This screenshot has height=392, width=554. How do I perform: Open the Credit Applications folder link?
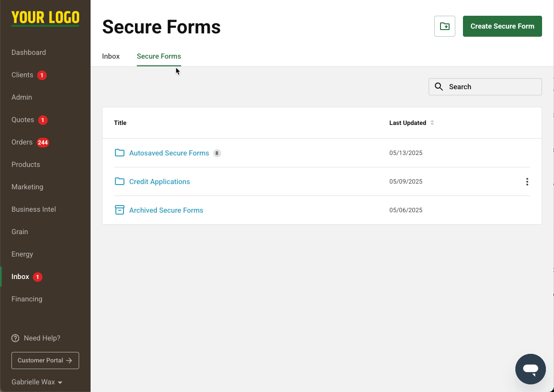point(159,181)
